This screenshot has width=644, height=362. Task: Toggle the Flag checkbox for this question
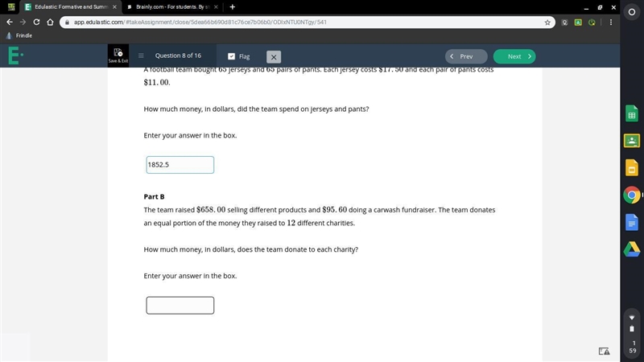[231, 56]
